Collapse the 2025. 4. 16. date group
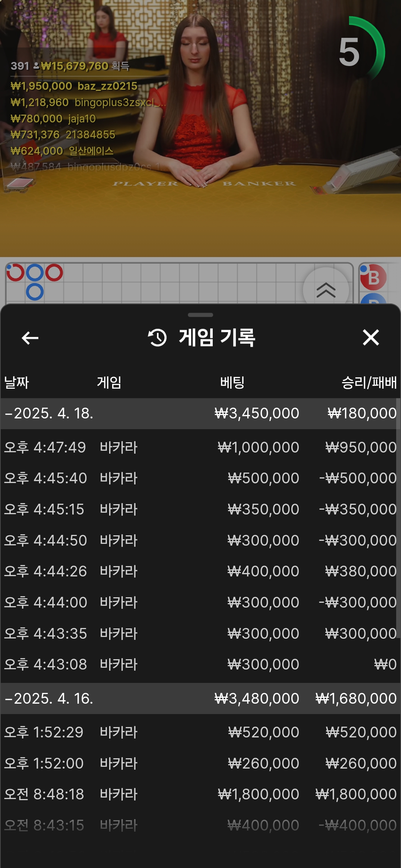 coord(200,698)
